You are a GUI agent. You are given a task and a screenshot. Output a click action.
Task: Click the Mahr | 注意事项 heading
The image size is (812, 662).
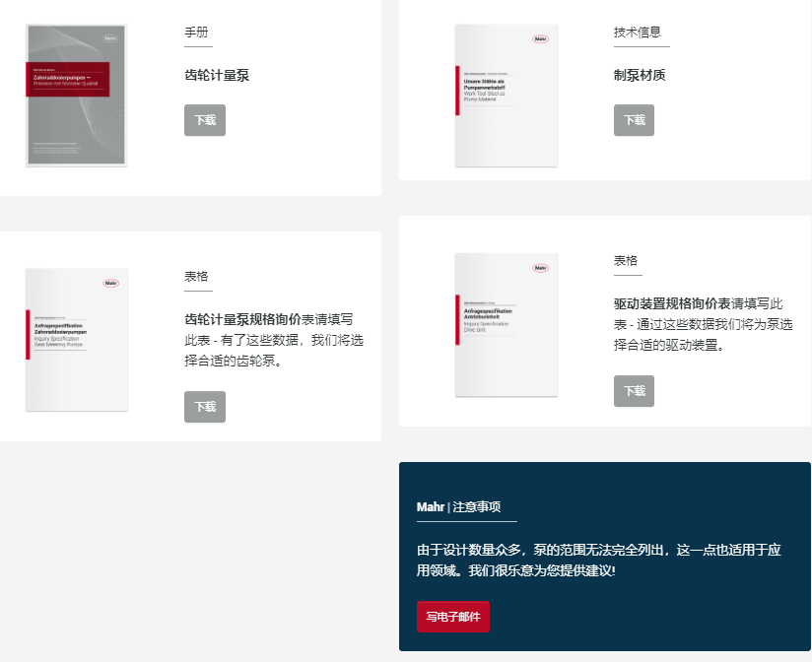pyautogui.click(x=458, y=507)
